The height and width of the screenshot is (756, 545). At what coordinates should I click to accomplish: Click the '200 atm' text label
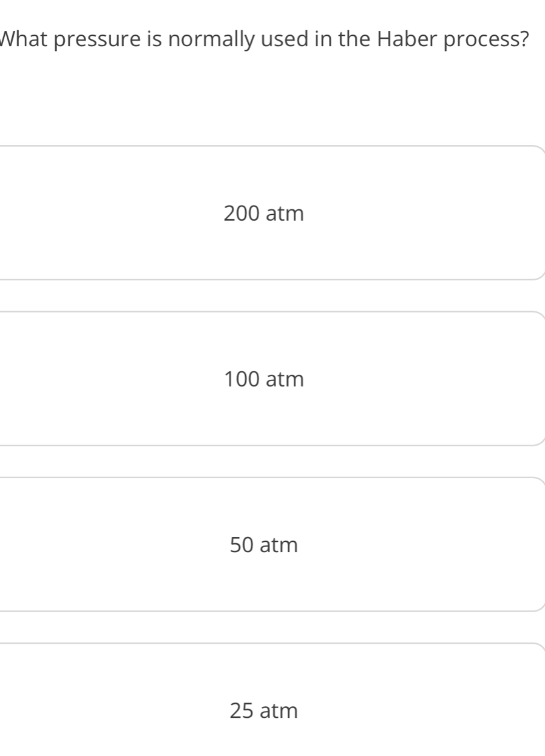[x=264, y=214]
